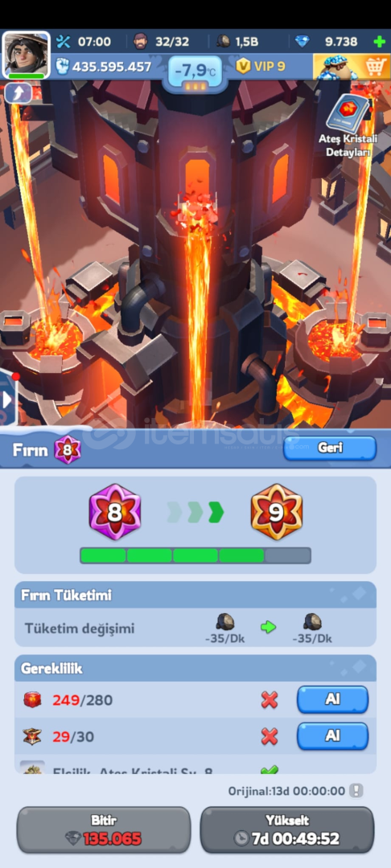Click Al button for 29/30 item
This screenshot has width=391, height=868.
332,736
